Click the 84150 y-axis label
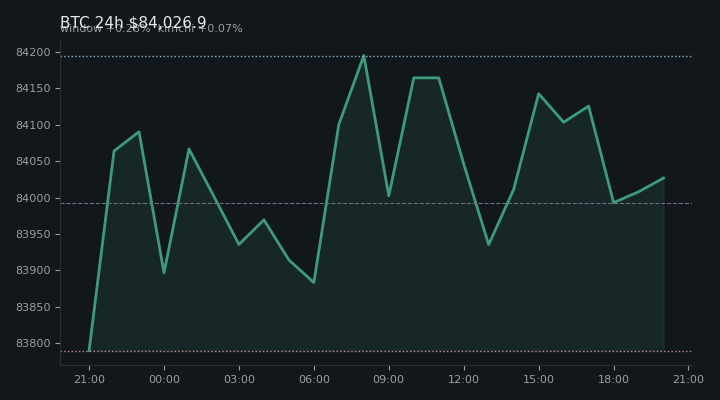 coord(33,88)
